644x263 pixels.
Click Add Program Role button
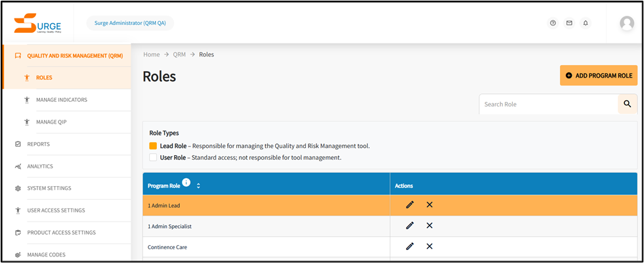[598, 76]
